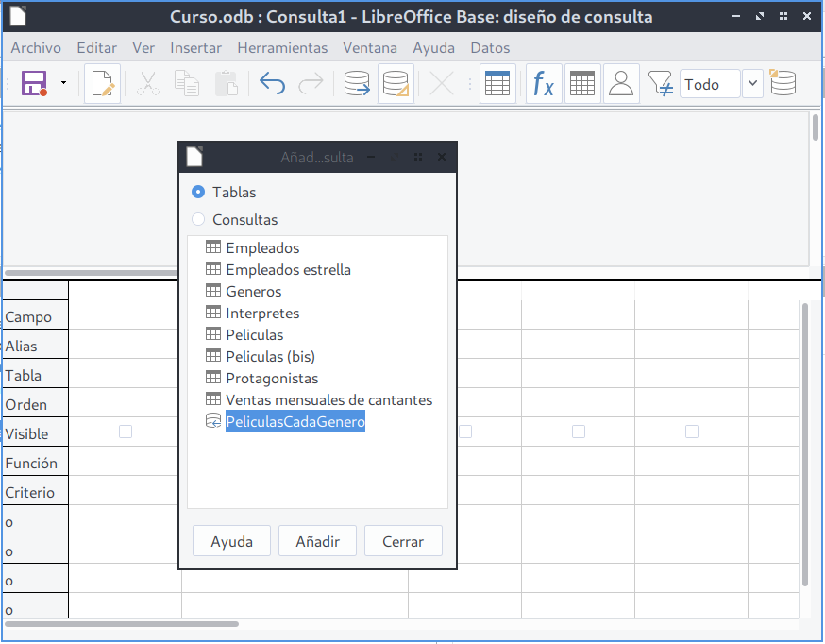This screenshot has width=825, height=644.
Task: Toggle the Visible checkbox in the second-to-last column
Action: (579, 432)
